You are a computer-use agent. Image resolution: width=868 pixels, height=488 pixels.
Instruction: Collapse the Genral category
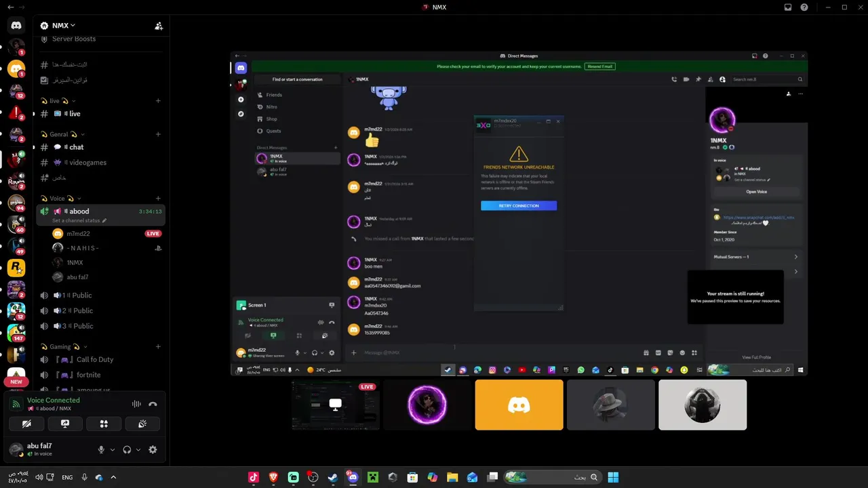(x=62, y=134)
